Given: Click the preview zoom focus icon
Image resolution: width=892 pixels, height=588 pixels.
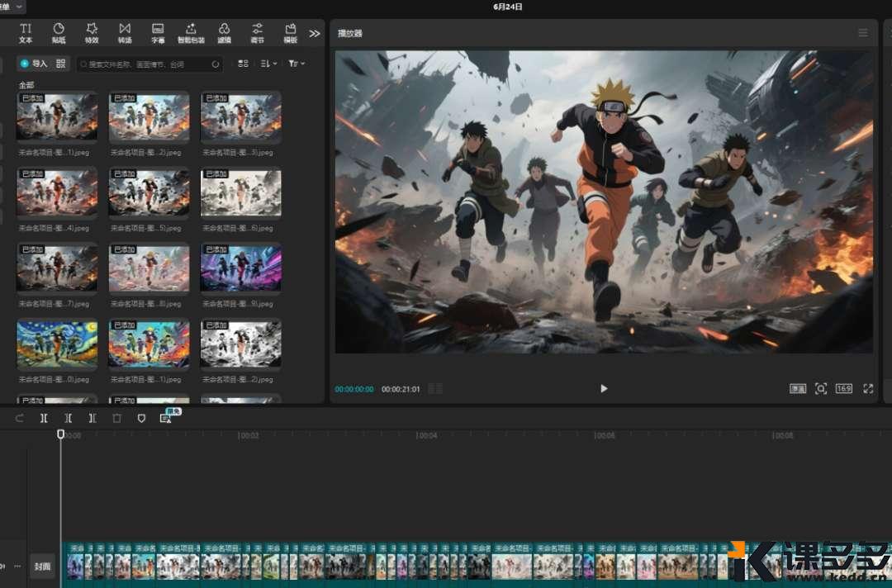Looking at the screenshot, I should [x=820, y=388].
